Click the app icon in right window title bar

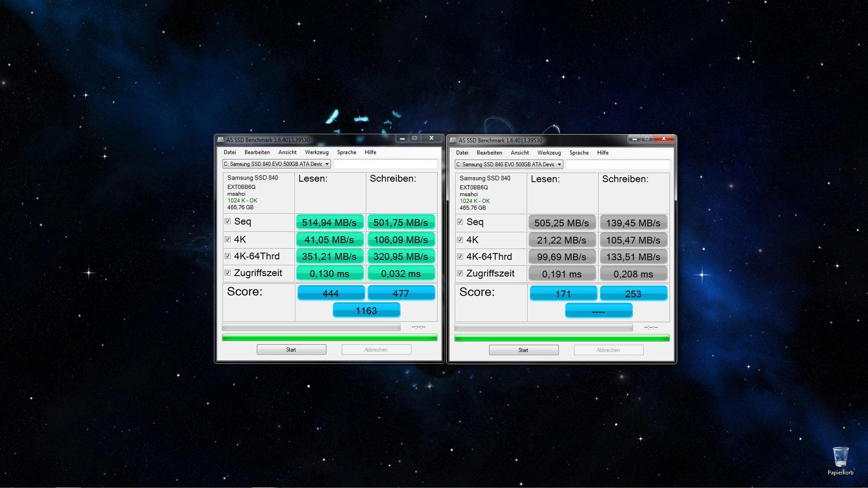(x=453, y=140)
